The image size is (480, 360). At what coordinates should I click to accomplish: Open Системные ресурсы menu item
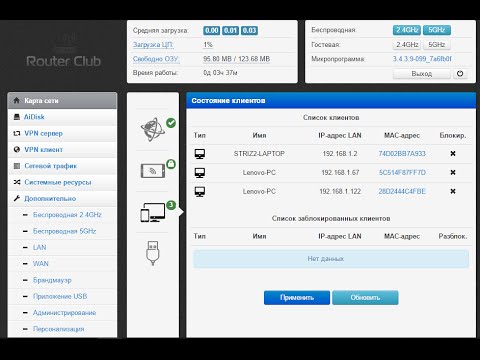(62, 182)
